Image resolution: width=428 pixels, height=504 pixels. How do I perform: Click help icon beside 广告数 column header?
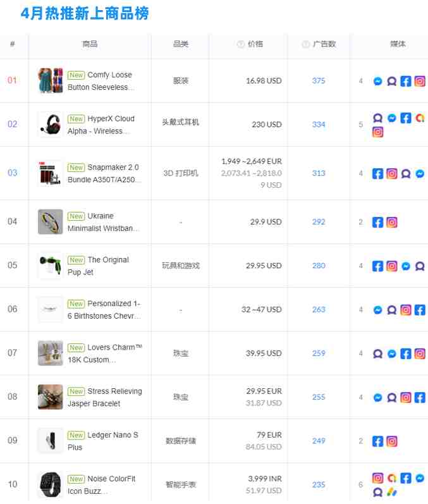coord(306,44)
